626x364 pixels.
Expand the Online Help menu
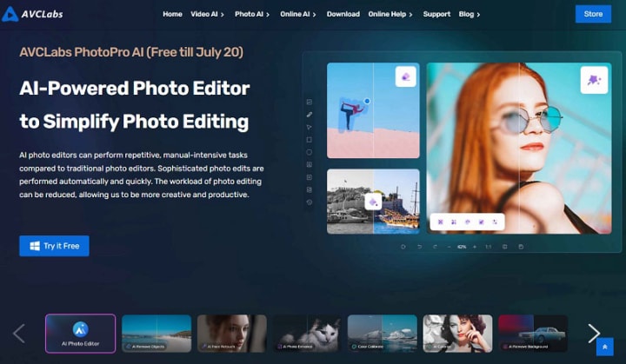(390, 14)
